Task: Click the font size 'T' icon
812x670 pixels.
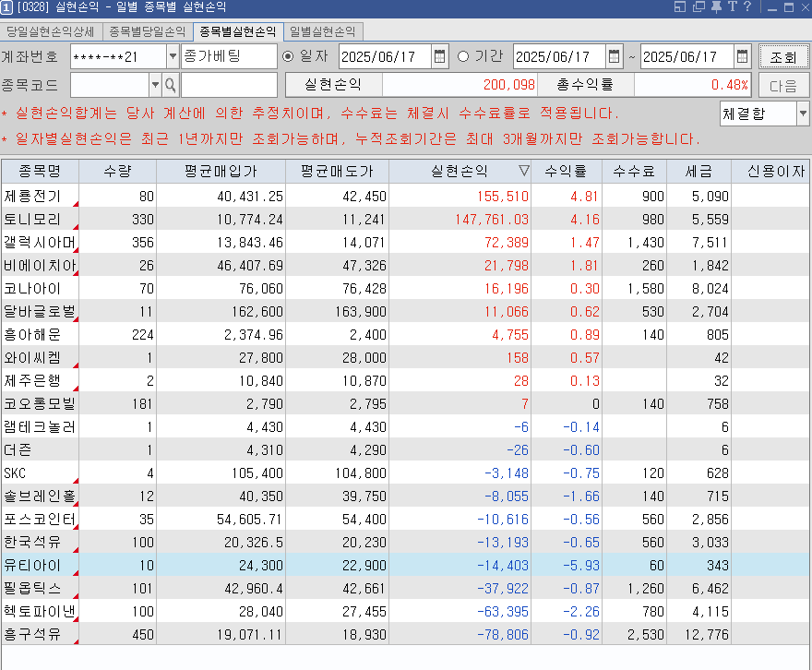Action: tap(731, 7)
